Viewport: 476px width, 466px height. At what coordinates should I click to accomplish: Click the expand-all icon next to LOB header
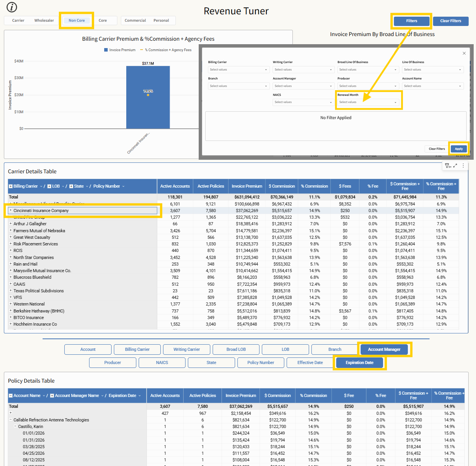coord(49,186)
